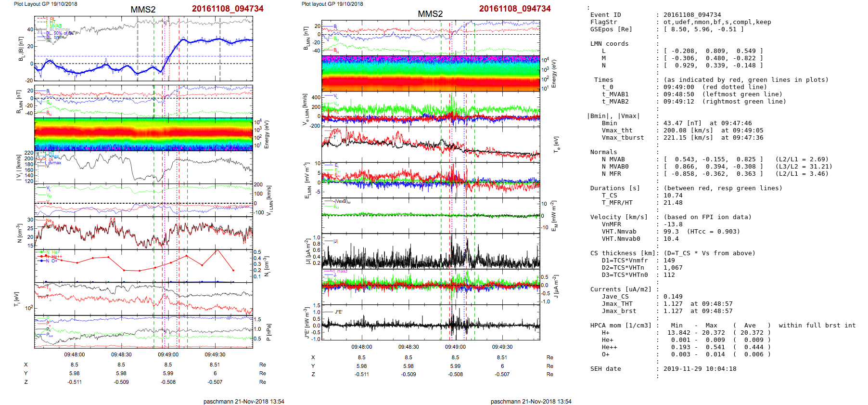Click the LMN coords heading
868x405 pixels.
tap(609, 44)
